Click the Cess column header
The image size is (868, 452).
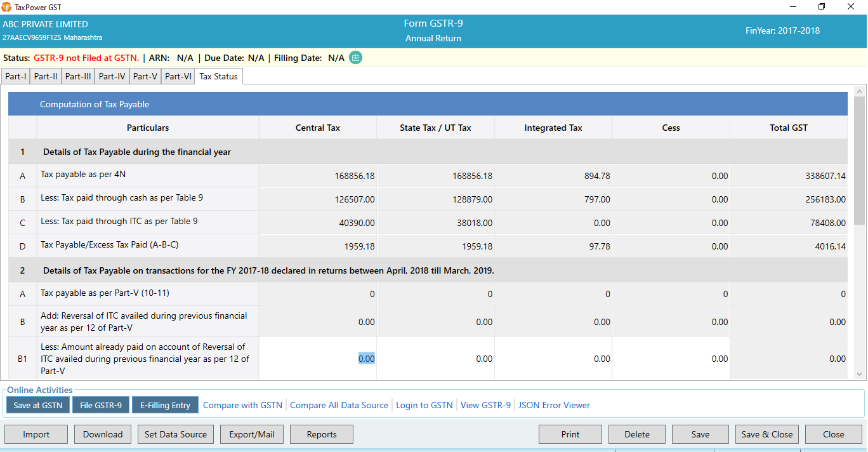coord(671,128)
